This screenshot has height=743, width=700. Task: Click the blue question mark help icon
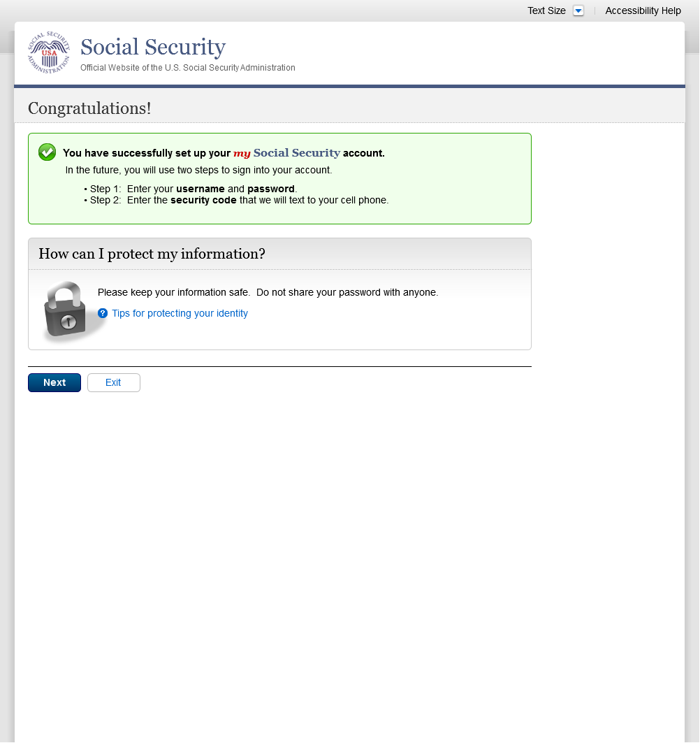(103, 313)
